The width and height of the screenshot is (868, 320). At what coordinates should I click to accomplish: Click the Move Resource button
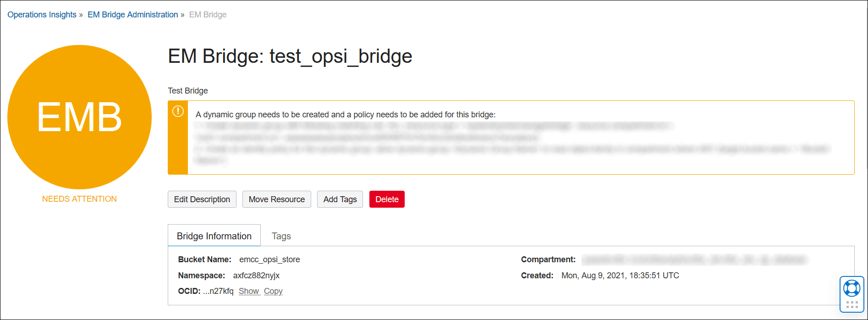click(x=276, y=199)
